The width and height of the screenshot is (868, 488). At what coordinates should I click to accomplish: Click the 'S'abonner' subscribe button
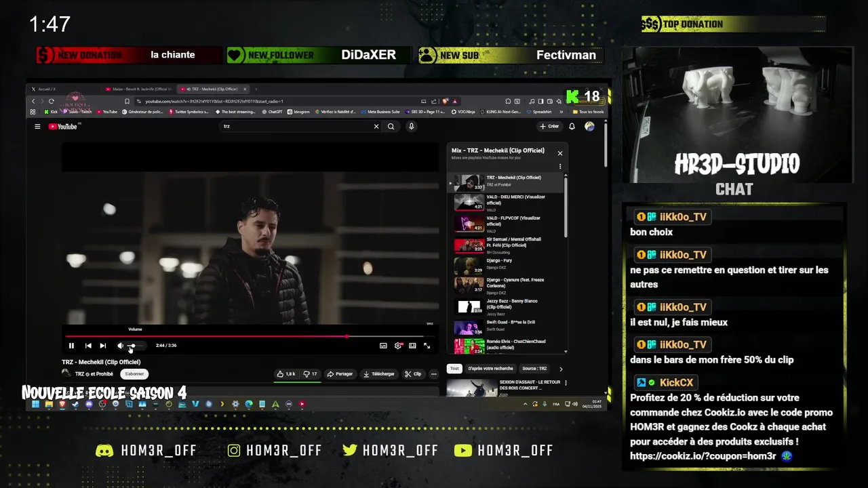click(x=134, y=373)
